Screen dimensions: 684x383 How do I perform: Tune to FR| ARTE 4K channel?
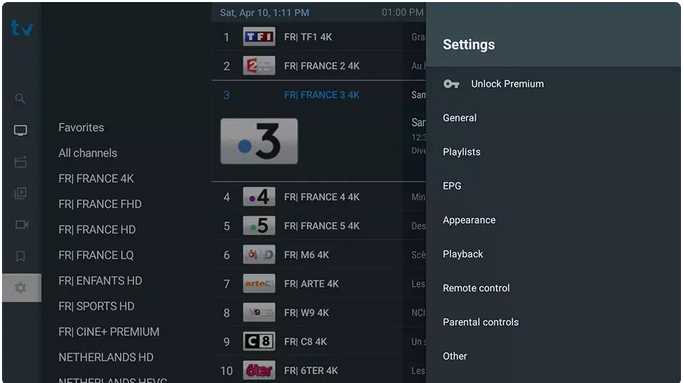318,284
